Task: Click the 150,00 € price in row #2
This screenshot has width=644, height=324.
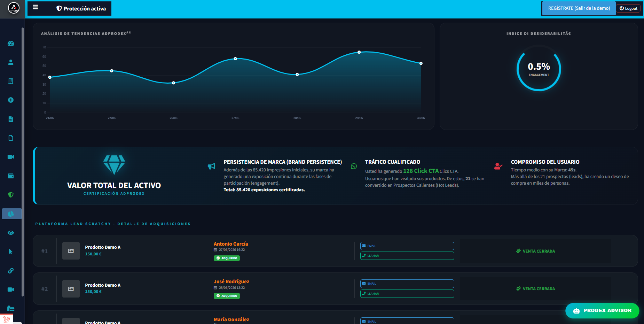Action: coord(93,292)
